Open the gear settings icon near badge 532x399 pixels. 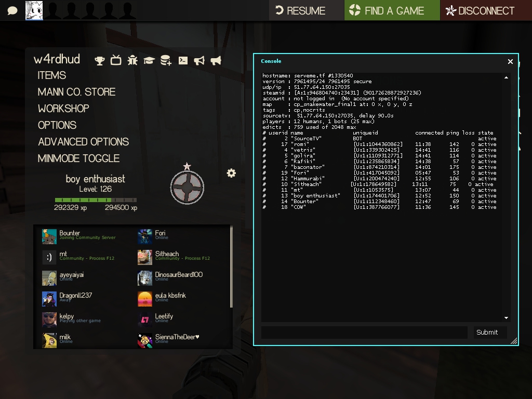pos(231,174)
